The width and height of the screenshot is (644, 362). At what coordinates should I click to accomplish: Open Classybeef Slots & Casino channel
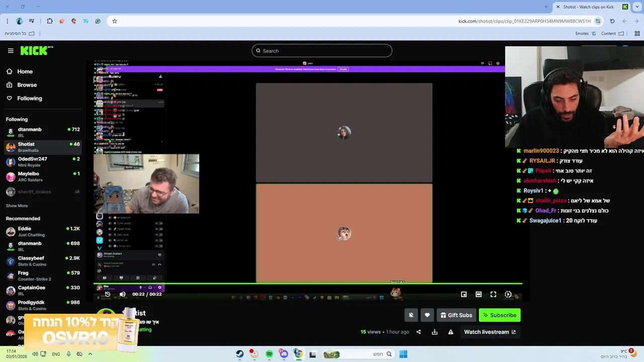click(x=43, y=261)
